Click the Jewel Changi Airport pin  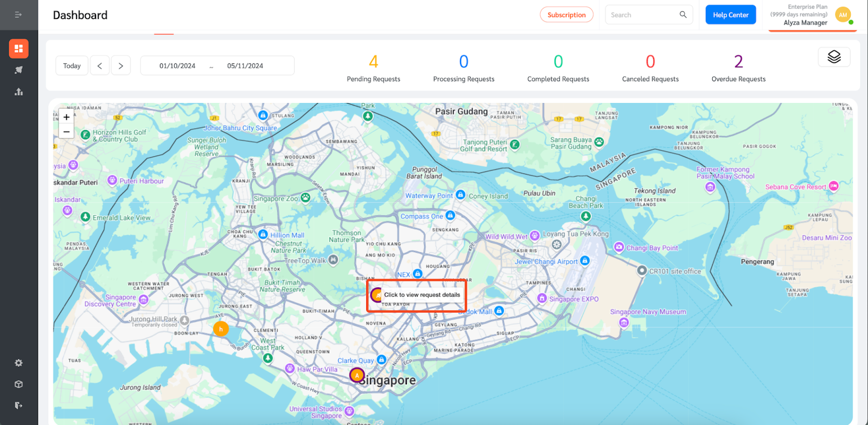585,261
